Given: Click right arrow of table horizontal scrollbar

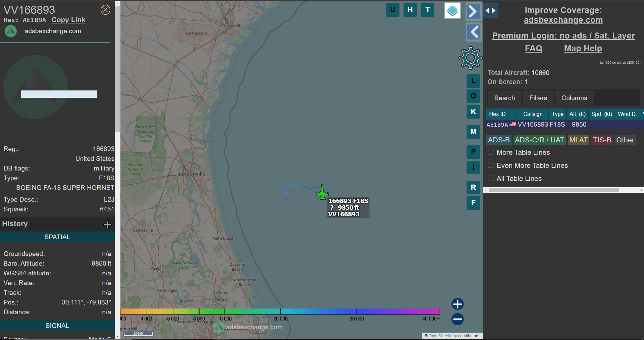Looking at the screenshot, I should click(641, 190).
